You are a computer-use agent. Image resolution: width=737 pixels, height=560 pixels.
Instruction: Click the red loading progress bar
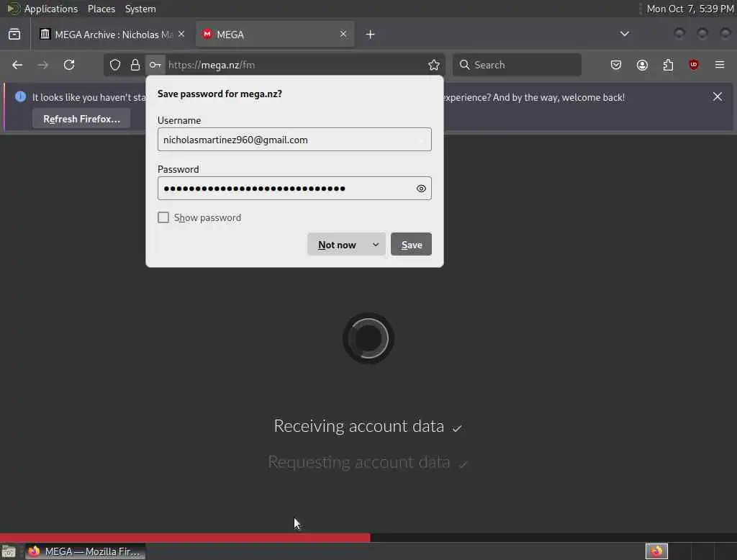[x=185, y=538]
